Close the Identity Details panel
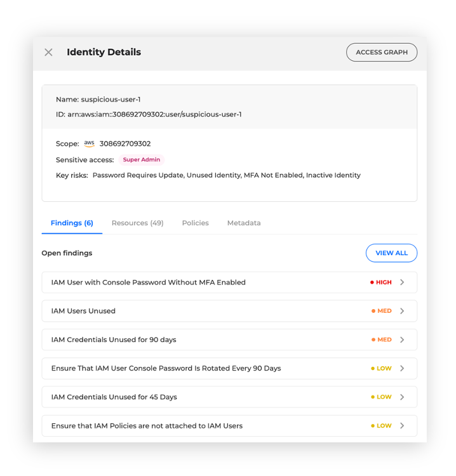The width and height of the screenshot is (456, 476). pos(48,53)
